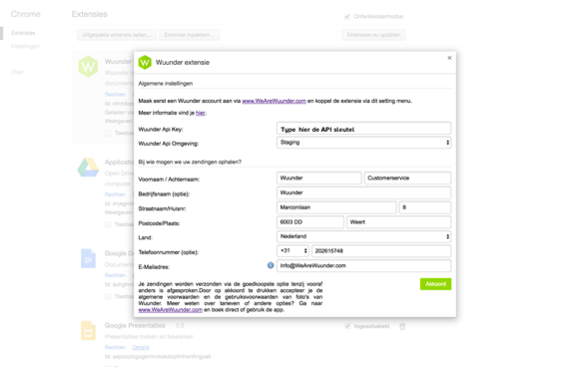Click the faded Wuunder extension icon in list
The image size is (588, 367).
click(88, 67)
